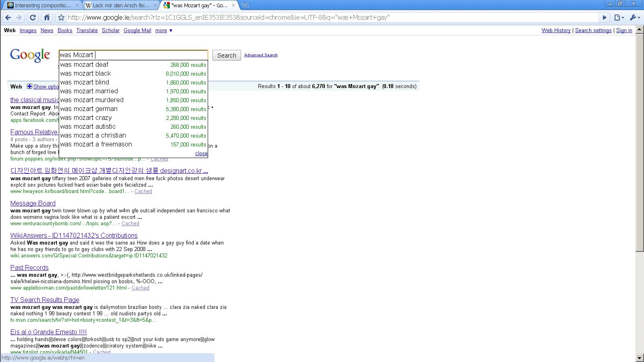
Task: Click the address bar URL field
Action: (332, 18)
